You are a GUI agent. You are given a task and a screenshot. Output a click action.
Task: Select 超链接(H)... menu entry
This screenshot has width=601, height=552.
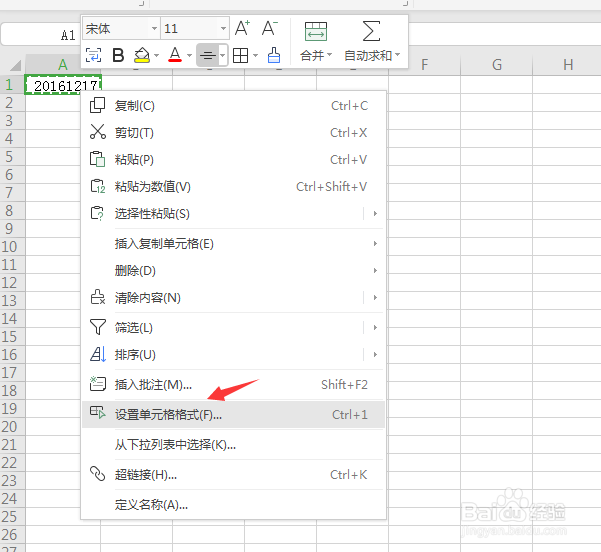pyautogui.click(x=233, y=474)
